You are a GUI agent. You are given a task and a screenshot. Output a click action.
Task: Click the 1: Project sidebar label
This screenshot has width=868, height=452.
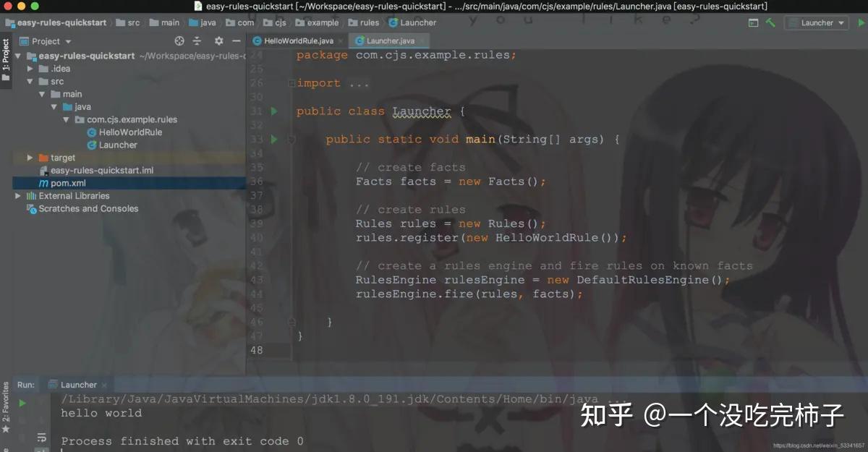coord(6,56)
